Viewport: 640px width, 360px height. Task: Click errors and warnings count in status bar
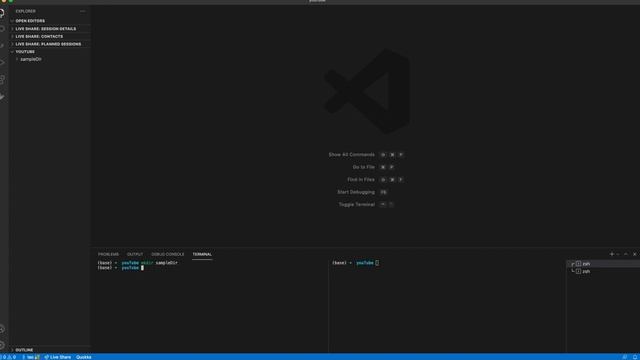tap(8, 357)
